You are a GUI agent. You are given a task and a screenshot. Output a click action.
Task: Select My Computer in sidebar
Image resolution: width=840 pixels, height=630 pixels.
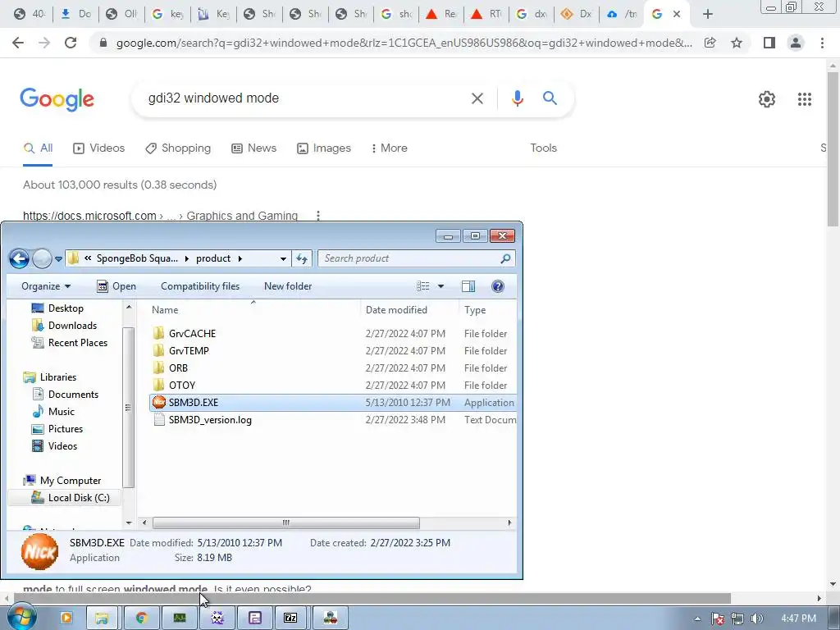tap(71, 481)
